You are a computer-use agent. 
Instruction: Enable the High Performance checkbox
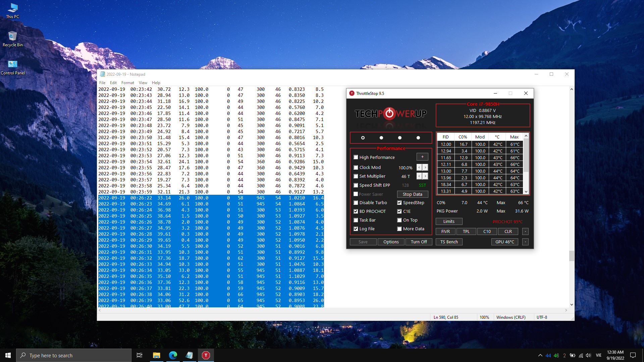(356, 157)
